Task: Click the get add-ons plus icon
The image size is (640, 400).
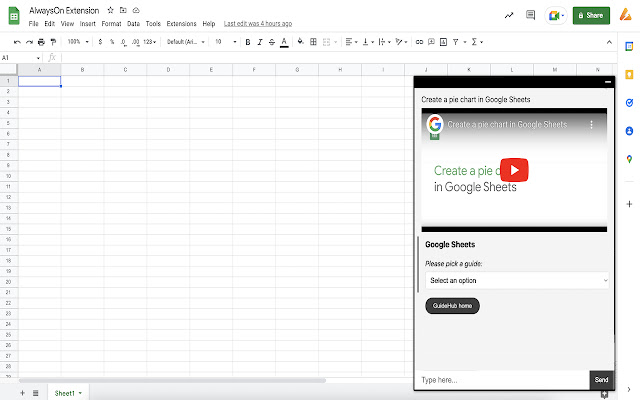Action: pos(629,204)
